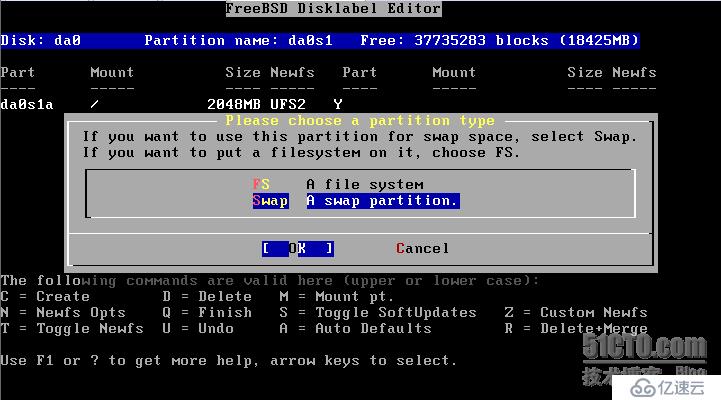
Task: Click the UFS2 filesystem type of da0s1a
Action: point(288,104)
